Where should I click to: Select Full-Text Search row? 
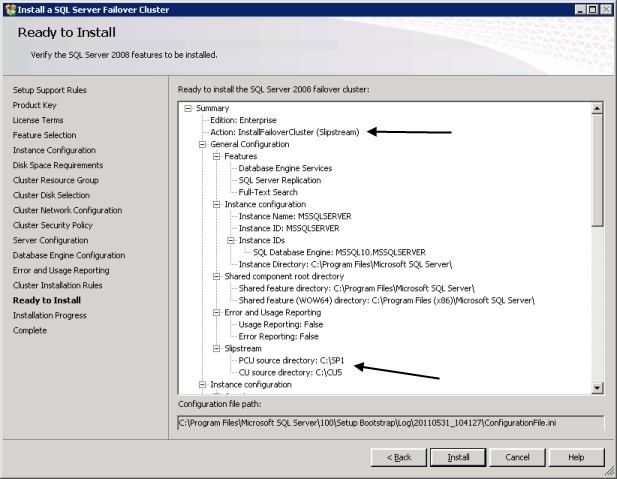coord(268,192)
